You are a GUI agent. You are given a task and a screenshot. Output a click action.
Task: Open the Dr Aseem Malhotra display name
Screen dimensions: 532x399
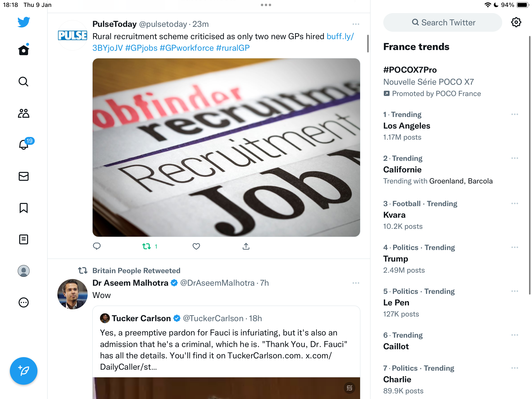[x=130, y=283]
